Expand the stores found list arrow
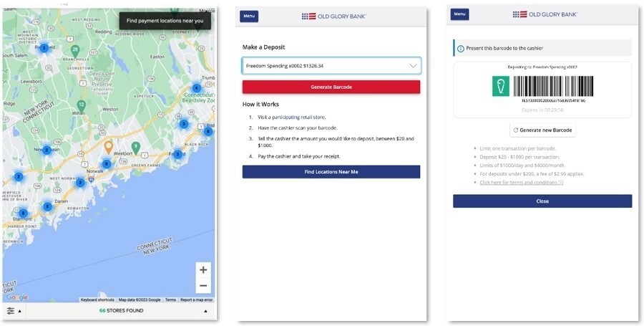644x326 pixels. click(206, 311)
